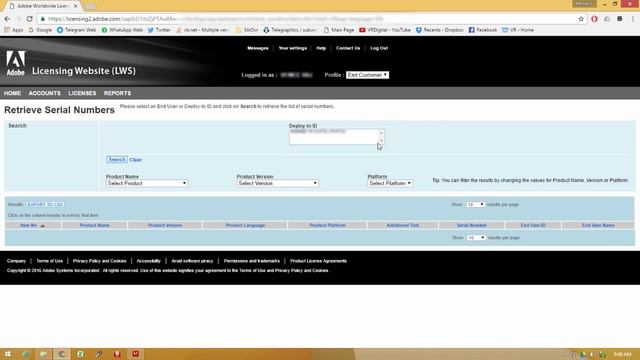
Task: Open the green taskbar application icon
Action: [x=80, y=354]
